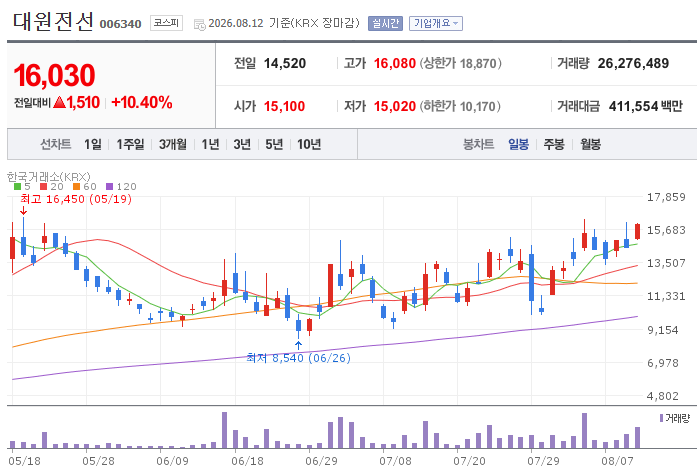697x471 pixels.
Task: Show the 3년 line chart
Action: point(242,144)
